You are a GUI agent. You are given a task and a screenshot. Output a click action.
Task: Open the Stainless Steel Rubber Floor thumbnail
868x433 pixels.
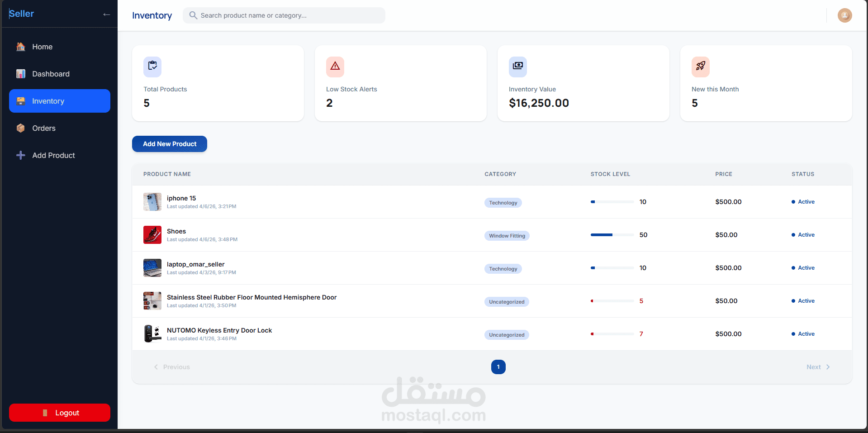coord(152,301)
